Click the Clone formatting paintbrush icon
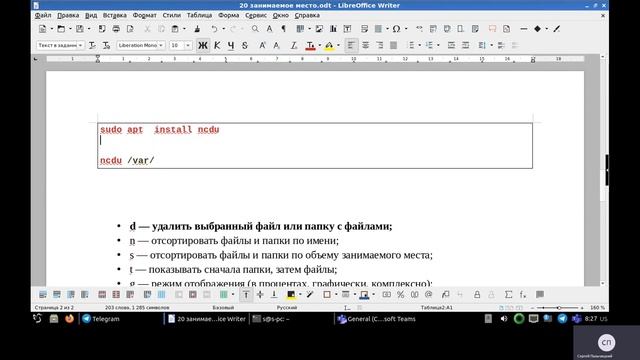This screenshot has width=640, height=360. point(197,29)
